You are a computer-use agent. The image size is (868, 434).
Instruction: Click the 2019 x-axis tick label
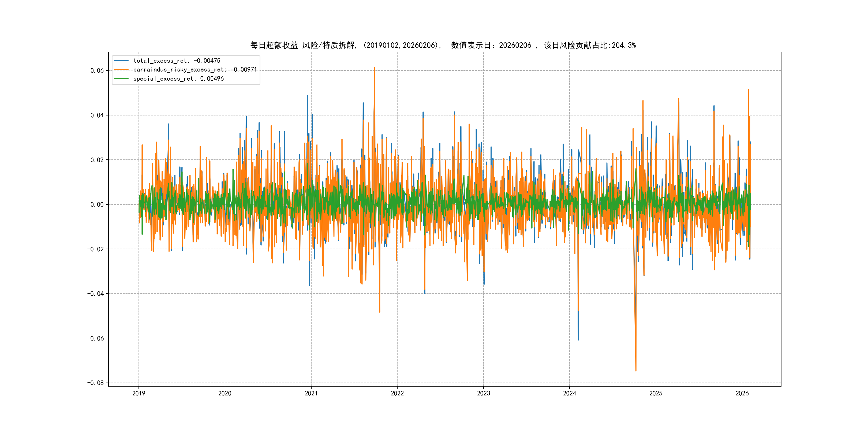pos(139,393)
